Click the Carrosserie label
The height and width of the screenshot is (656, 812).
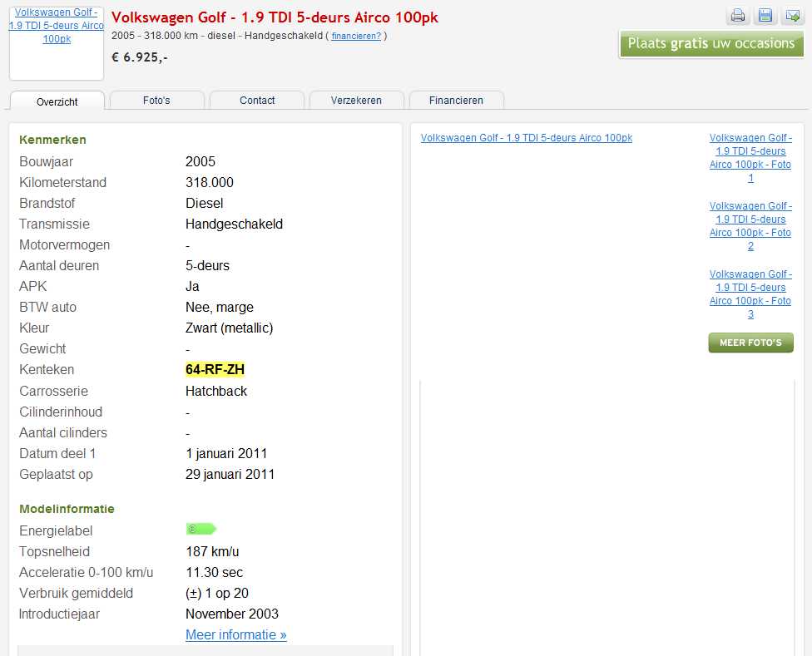coord(53,391)
